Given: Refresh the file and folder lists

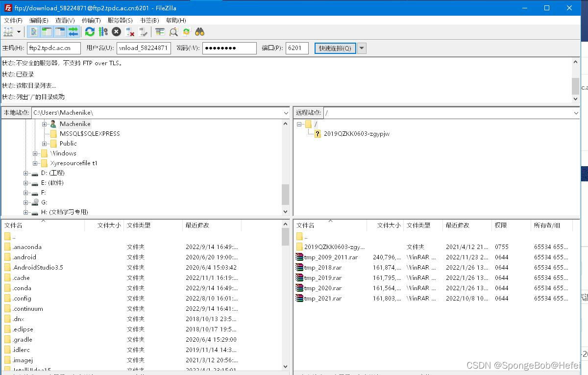Looking at the screenshot, I should 90,32.
